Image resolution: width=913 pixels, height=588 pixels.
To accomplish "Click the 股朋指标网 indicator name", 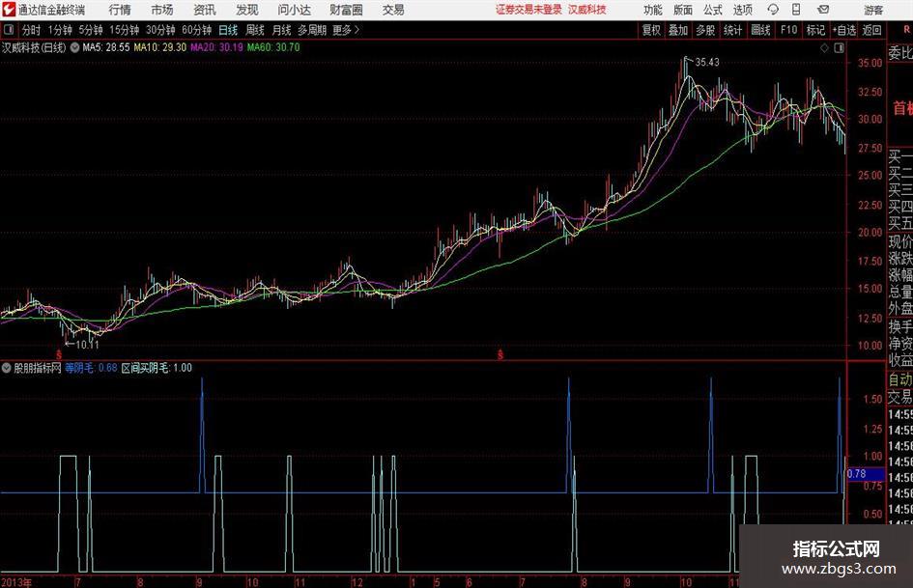I will 38,368.
